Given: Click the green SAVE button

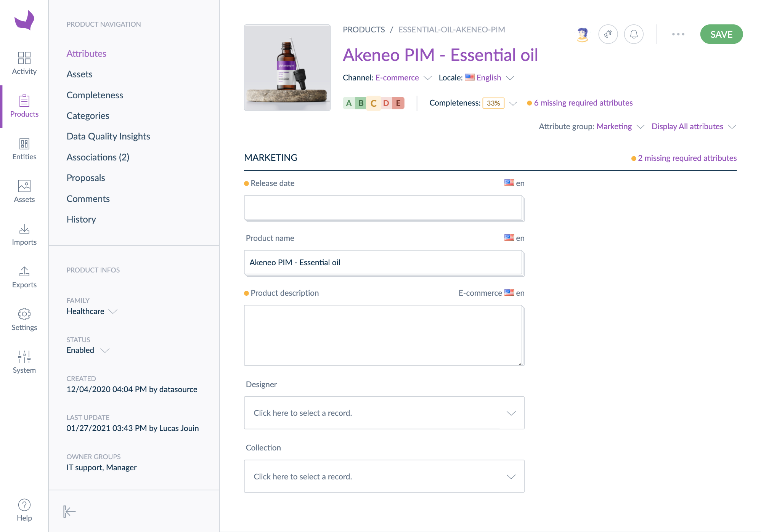Looking at the screenshot, I should pos(721,34).
